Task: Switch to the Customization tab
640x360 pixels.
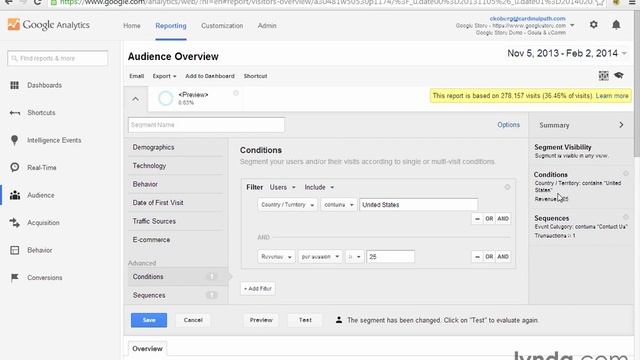Action: [x=222, y=26]
